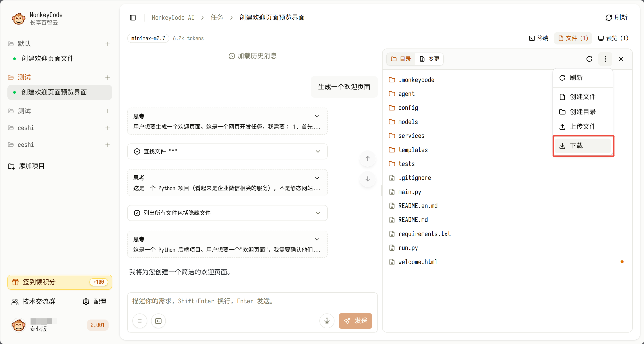
Task: Expand the first 思考 thinking block
Action: click(x=317, y=116)
